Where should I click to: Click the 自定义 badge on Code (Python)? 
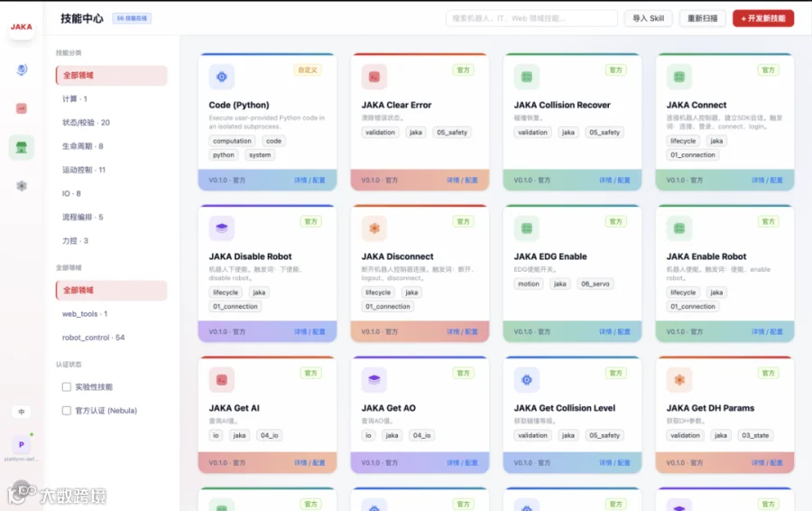[x=308, y=70]
